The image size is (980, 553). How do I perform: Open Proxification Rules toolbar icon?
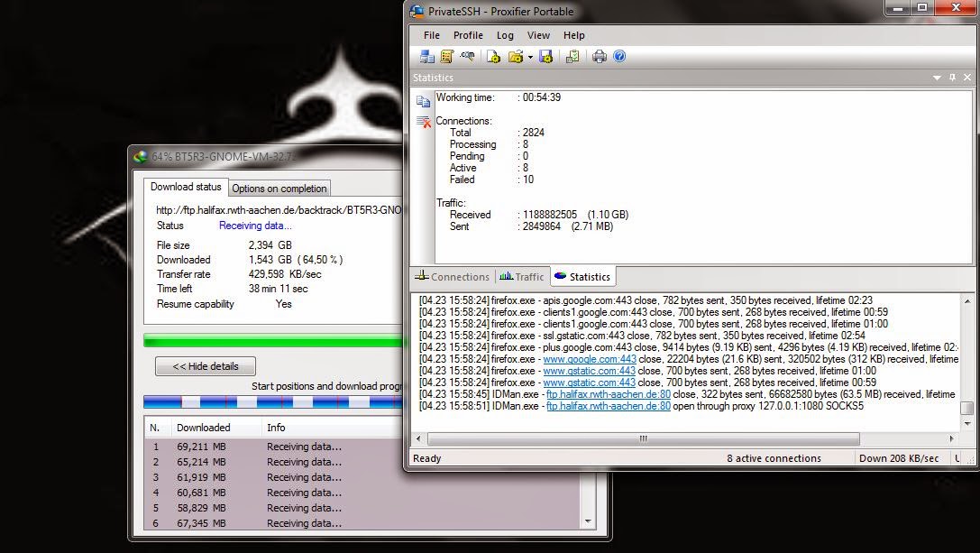coord(447,57)
